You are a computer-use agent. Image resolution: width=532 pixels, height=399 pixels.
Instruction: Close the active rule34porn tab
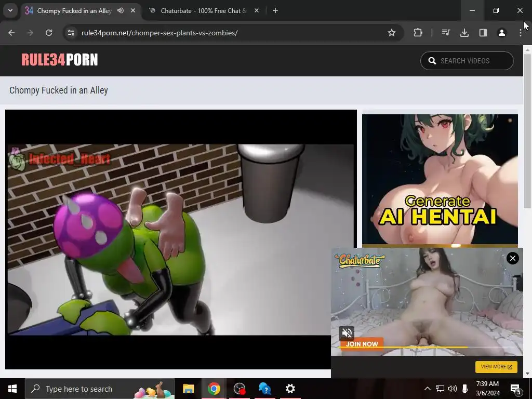point(133,10)
